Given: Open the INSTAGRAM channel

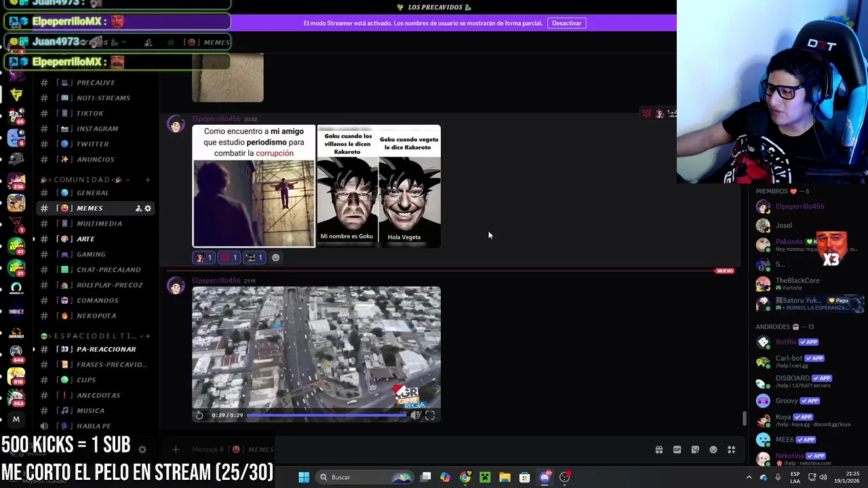Looking at the screenshot, I should [x=95, y=129].
